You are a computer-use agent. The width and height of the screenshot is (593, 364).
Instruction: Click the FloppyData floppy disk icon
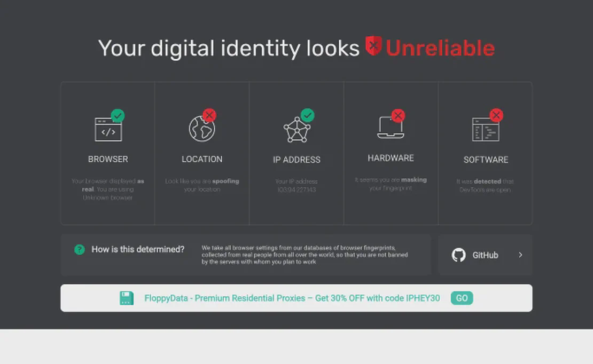(x=127, y=298)
